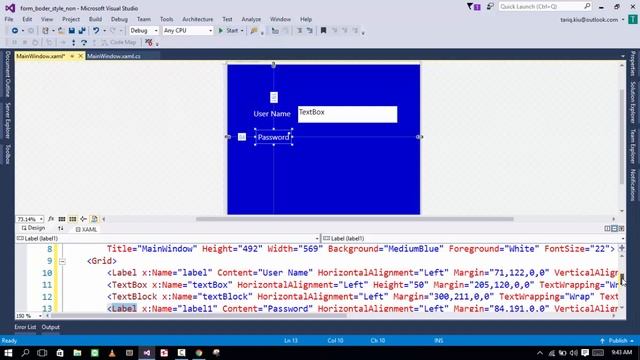Click the code editor horizontal scrollbar

tap(198, 316)
